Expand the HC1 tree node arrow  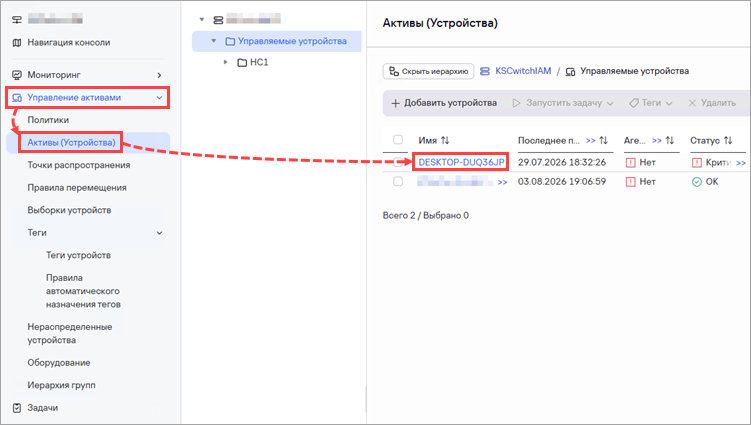pyautogui.click(x=226, y=62)
